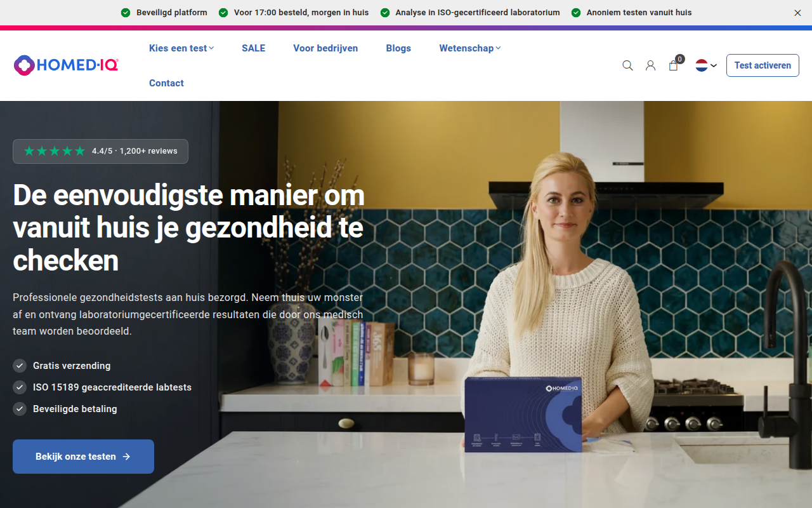Click 'Anoniem testen vanuit huis' text

click(639, 13)
